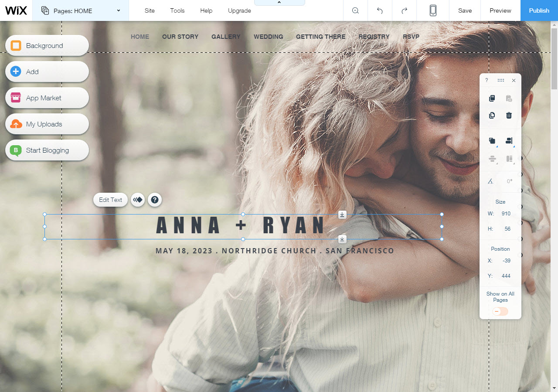The image size is (558, 392).
Task: Click the text help question mark icon
Action: pyautogui.click(x=155, y=200)
